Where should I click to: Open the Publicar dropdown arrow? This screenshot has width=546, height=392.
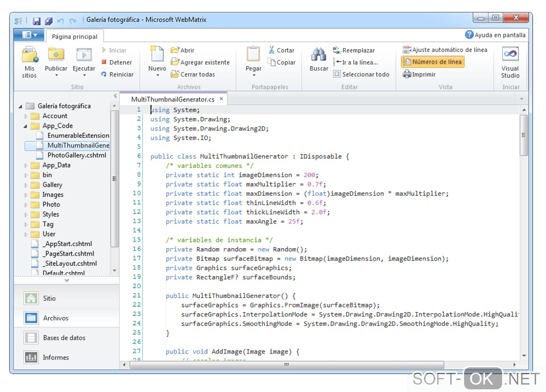[x=56, y=75]
